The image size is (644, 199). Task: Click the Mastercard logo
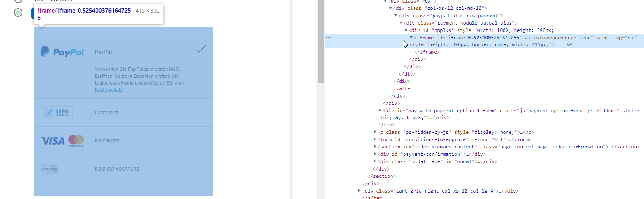[76, 141]
